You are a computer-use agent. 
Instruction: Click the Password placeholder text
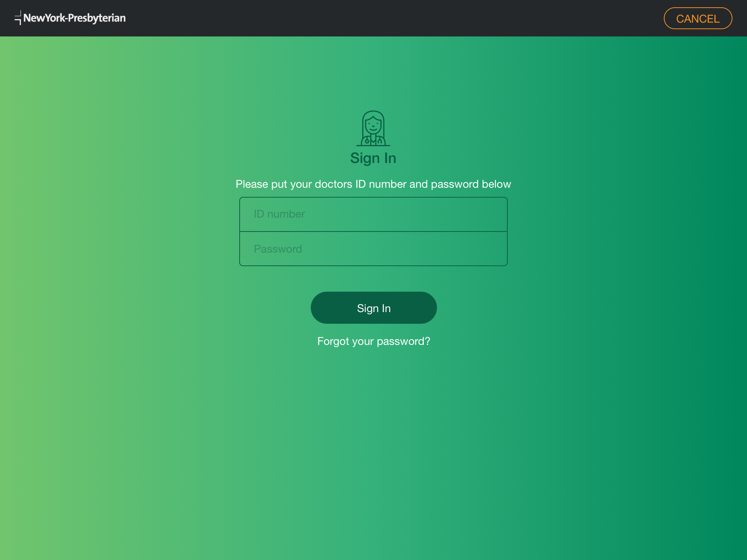[278, 249]
